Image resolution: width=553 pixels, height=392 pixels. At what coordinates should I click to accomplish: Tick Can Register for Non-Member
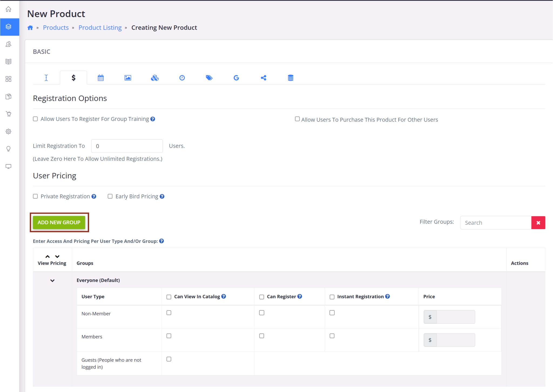[x=262, y=313]
